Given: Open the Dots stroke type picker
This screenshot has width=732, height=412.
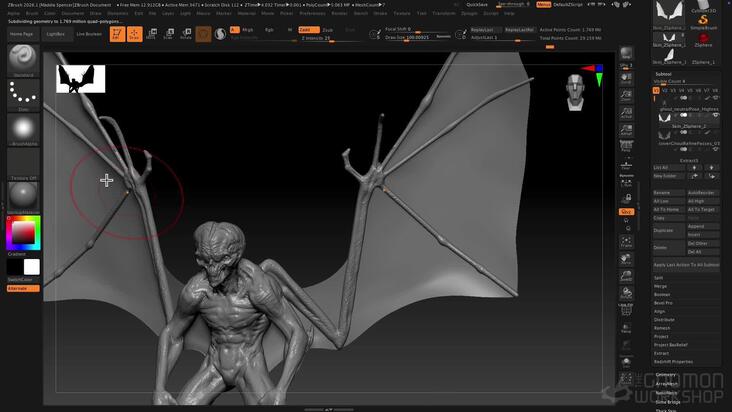Looking at the screenshot, I should click(23, 94).
